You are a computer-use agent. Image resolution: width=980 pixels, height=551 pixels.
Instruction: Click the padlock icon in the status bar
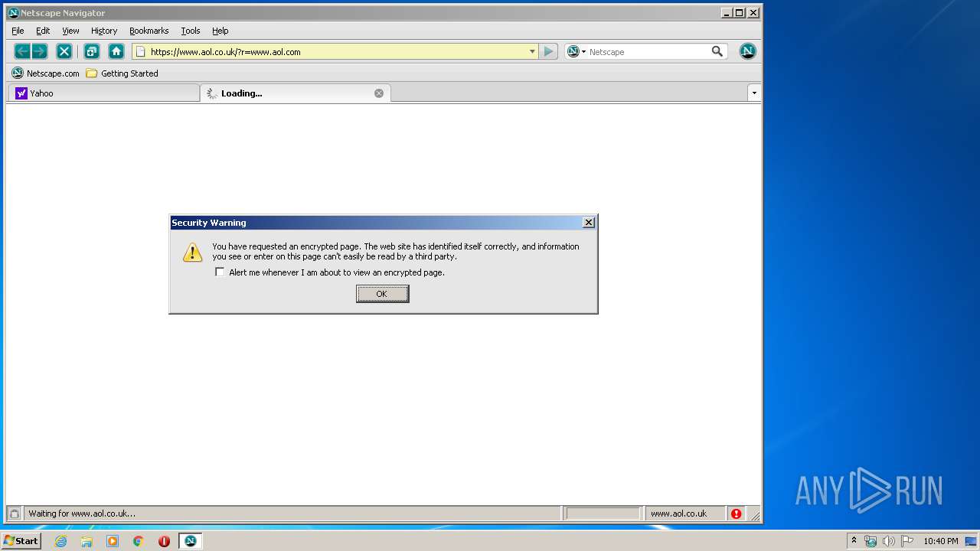click(14, 514)
